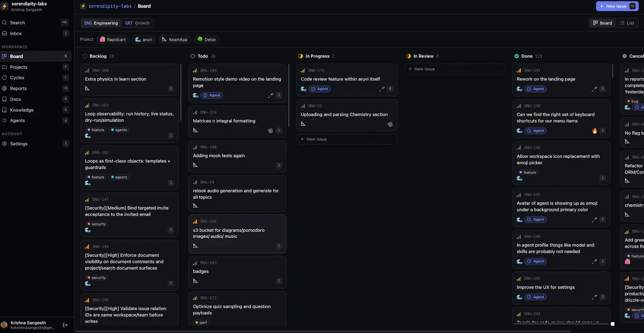Add New issue under In Review
The height and width of the screenshot is (333, 644).
click(455, 69)
